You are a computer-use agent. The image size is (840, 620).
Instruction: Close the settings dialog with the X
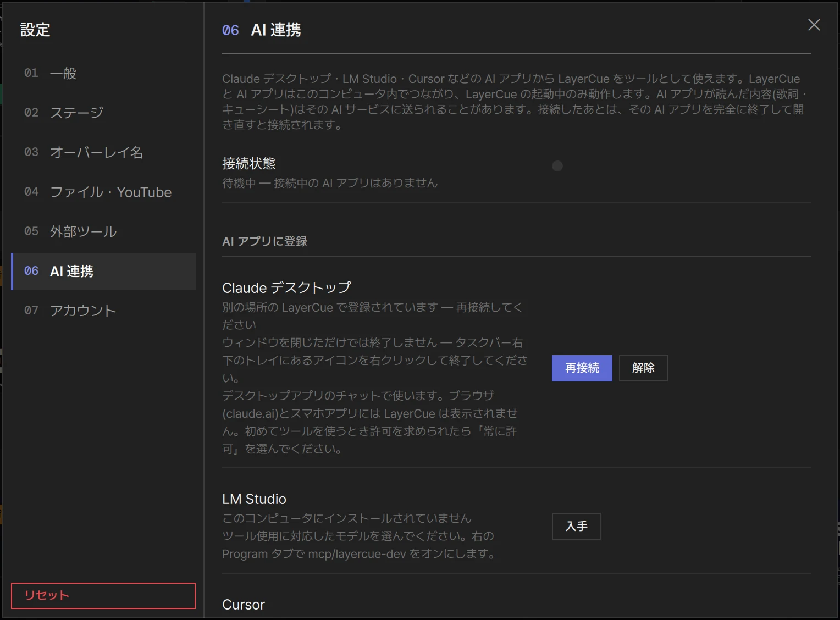[x=814, y=25]
